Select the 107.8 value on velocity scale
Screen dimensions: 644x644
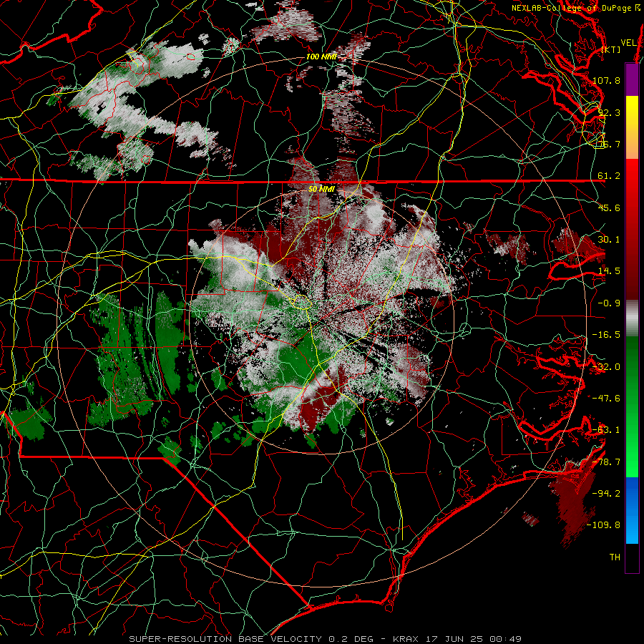(x=606, y=80)
